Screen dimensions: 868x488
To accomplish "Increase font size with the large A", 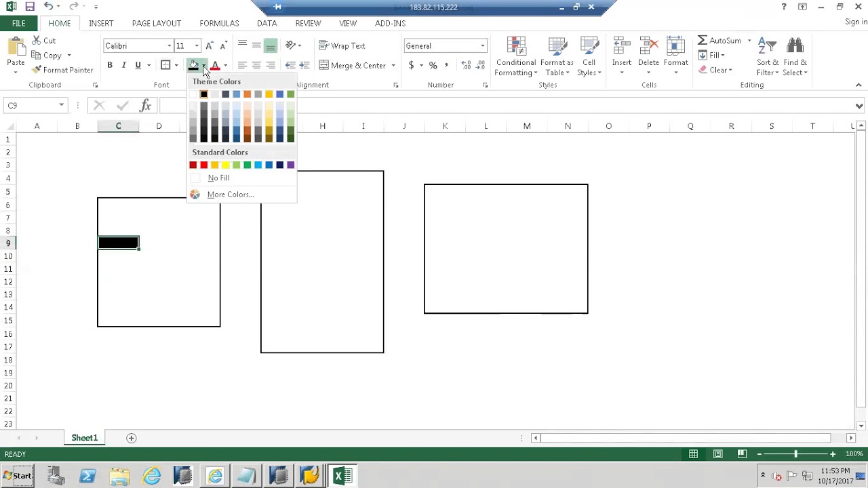I will click(210, 45).
